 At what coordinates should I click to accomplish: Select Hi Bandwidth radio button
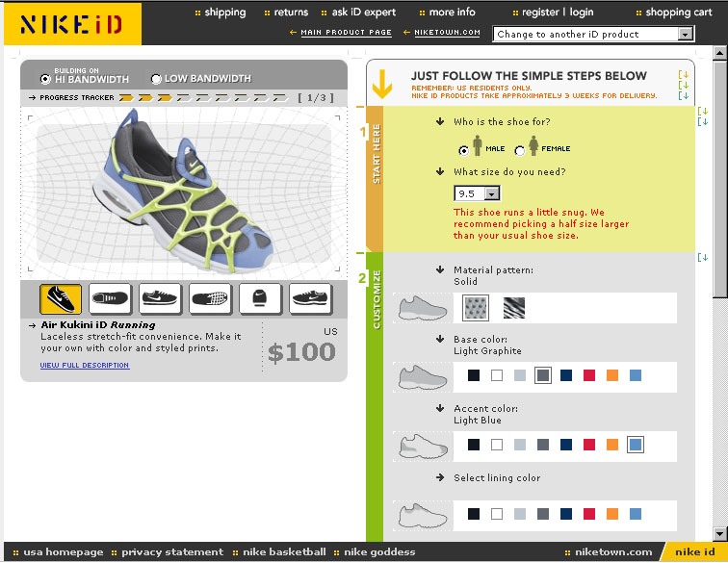click(45, 79)
